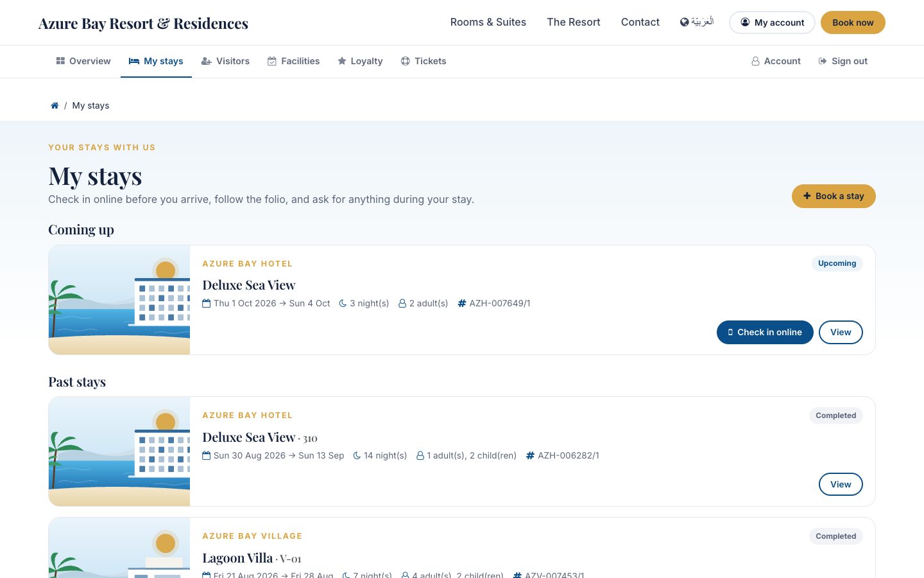The width and height of the screenshot is (924, 578).
Task: Go to the Loyalty tab
Action: pyautogui.click(x=360, y=61)
